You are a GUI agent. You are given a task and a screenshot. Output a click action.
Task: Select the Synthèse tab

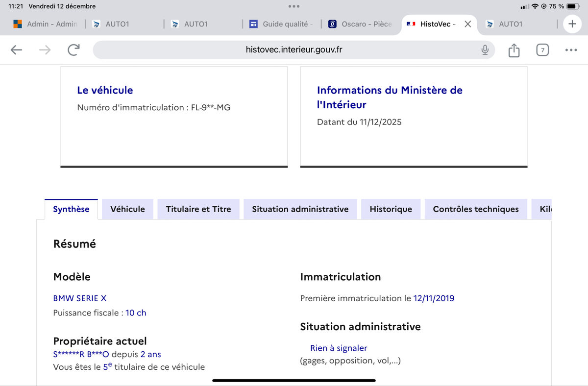click(71, 209)
